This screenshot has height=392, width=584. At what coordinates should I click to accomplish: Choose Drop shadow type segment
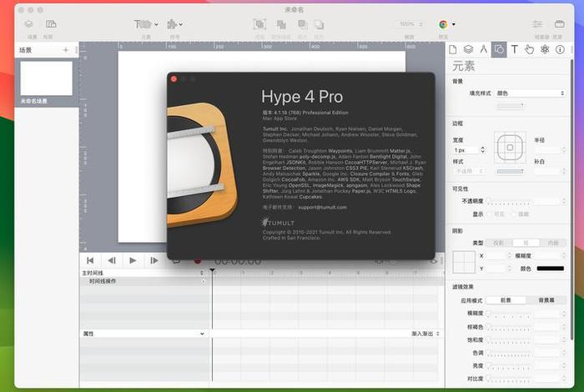pos(499,243)
